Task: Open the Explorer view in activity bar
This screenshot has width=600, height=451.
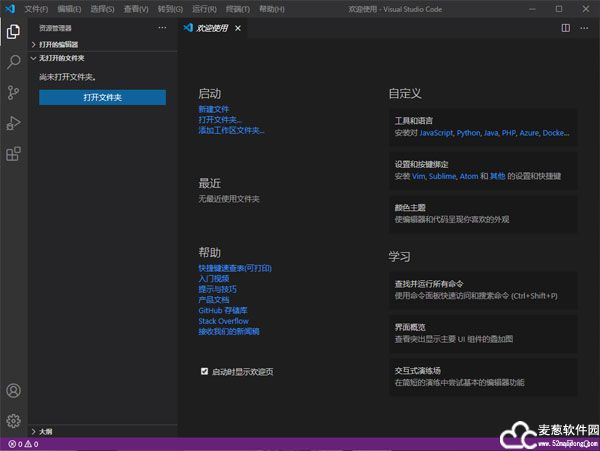Action: point(13,31)
